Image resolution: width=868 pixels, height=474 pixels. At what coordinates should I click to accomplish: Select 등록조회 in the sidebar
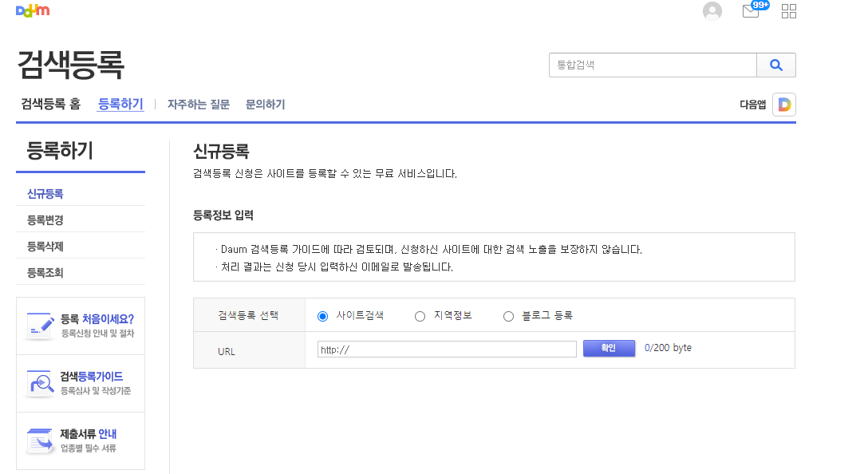tap(45, 272)
